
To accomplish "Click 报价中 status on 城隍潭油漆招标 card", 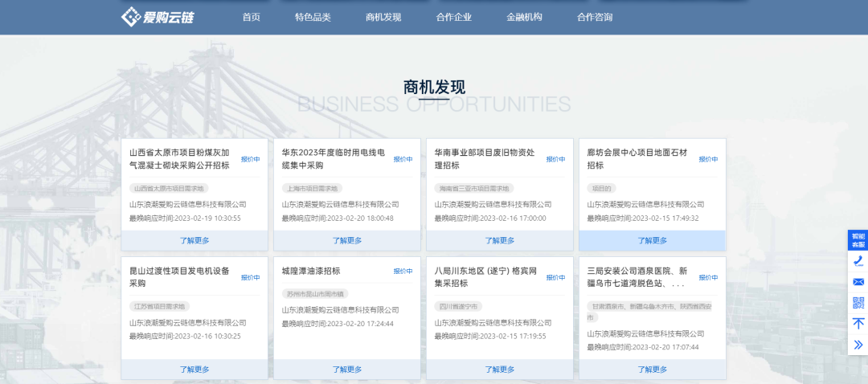I will pos(403,272).
